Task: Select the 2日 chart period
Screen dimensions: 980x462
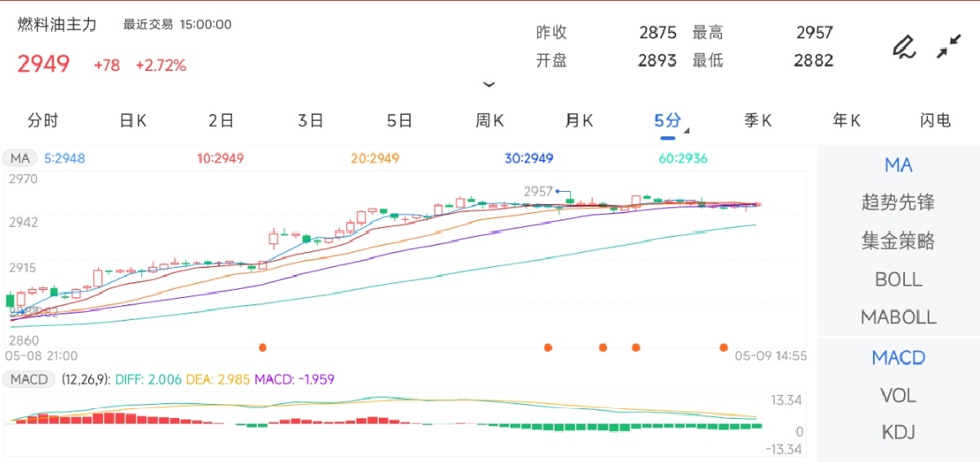Action: tap(221, 121)
